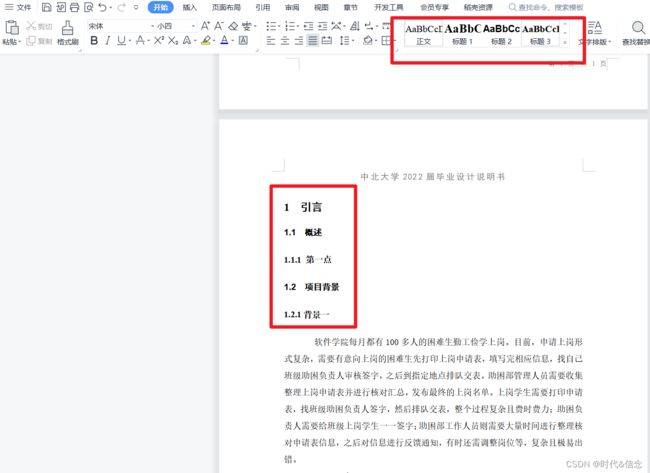Click the Save icon in quick access bar
The width and height of the screenshot is (650, 473).
pyautogui.click(x=47, y=7)
